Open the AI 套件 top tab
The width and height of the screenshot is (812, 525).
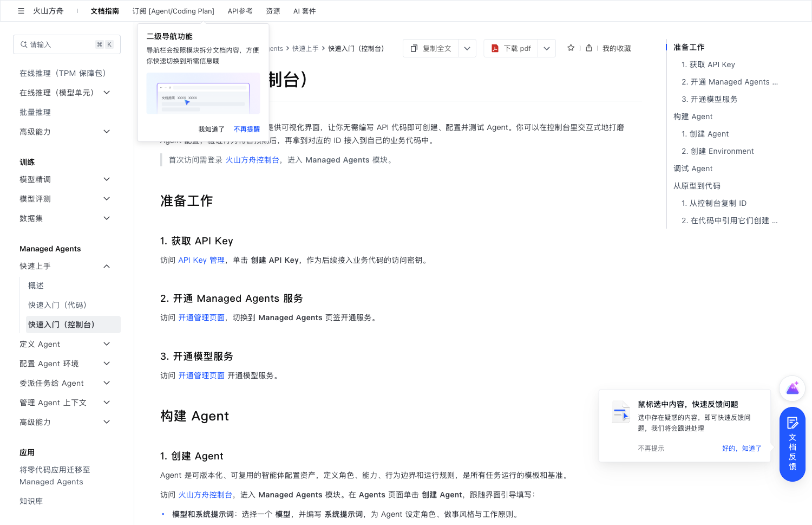click(304, 11)
